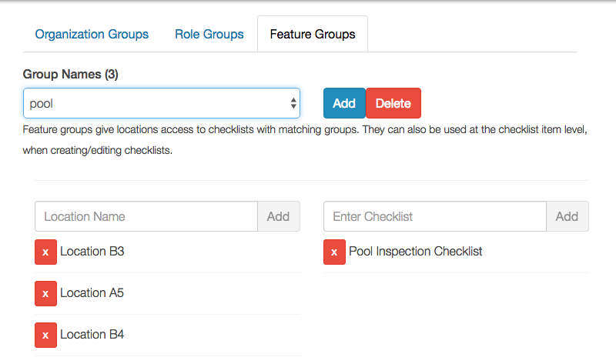The image size is (616, 364).
Task: Click the Location B4 list entry text
Action: 92,335
